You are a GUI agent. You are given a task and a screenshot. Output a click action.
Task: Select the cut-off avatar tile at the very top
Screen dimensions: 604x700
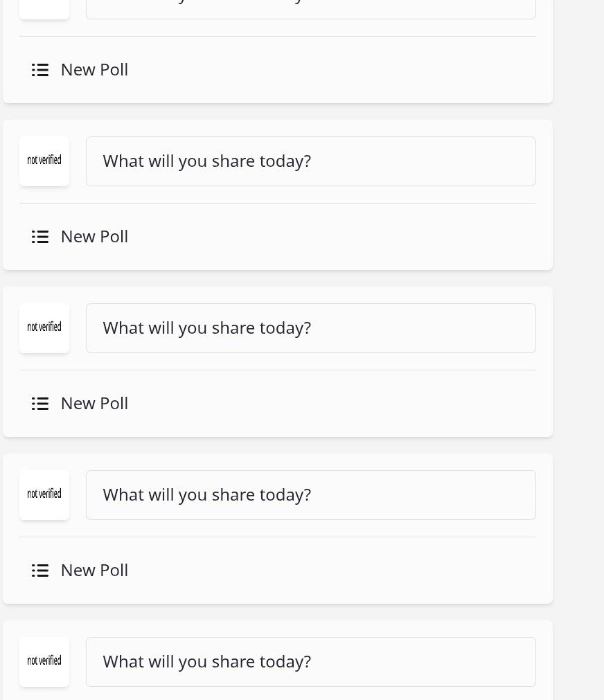click(x=44, y=10)
